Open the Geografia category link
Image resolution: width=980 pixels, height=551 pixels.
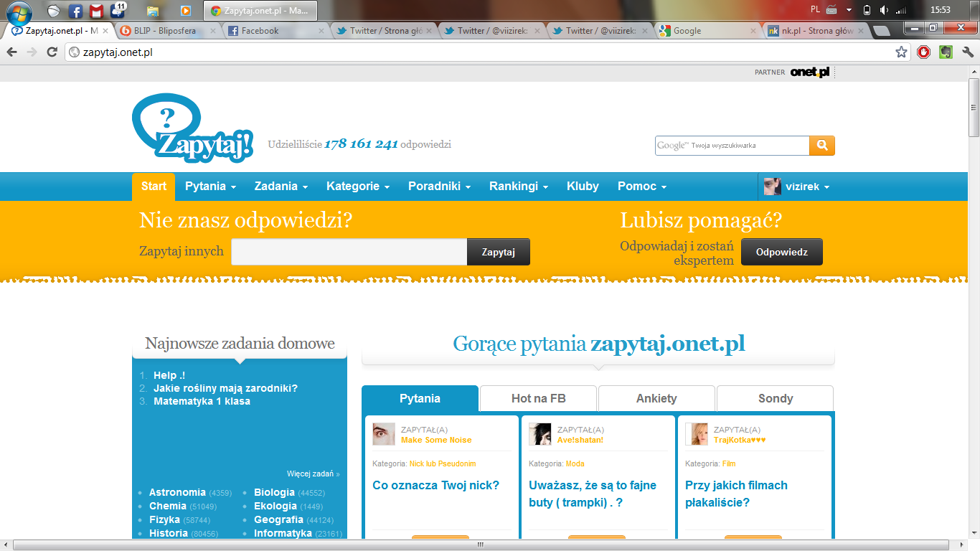(x=278, y=519)
